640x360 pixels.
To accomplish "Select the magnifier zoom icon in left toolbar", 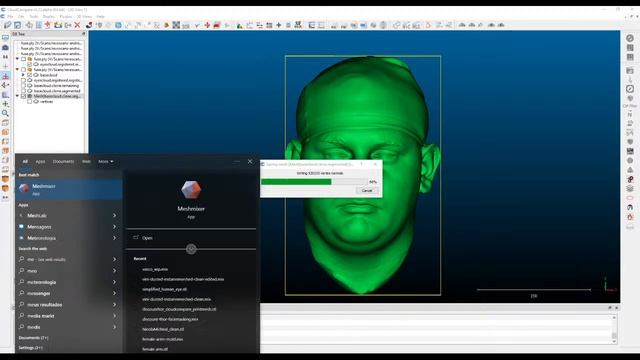I will pyautogui.click(x=5, y=113).
